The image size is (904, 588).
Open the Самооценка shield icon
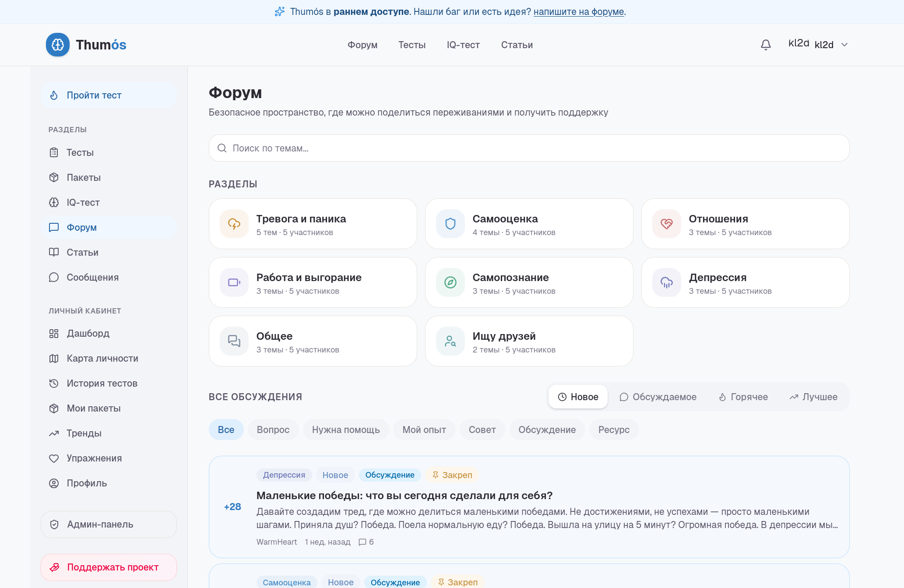pyautogui.click(x=450, y=224)
